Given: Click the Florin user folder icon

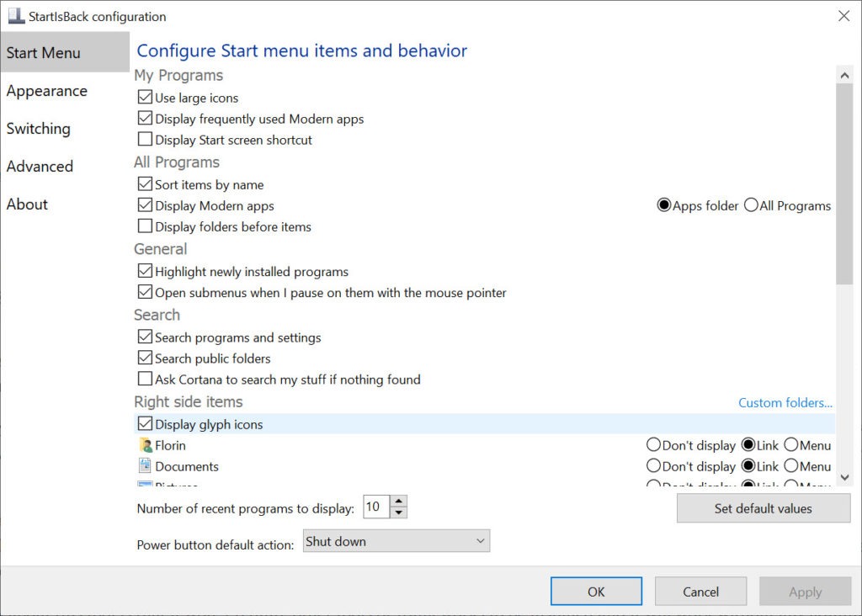Looking at the screenshot, I should (145, 445).
